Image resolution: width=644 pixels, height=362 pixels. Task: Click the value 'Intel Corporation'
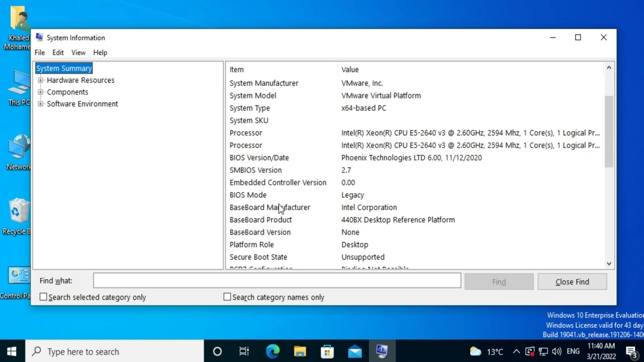[369, 207]
